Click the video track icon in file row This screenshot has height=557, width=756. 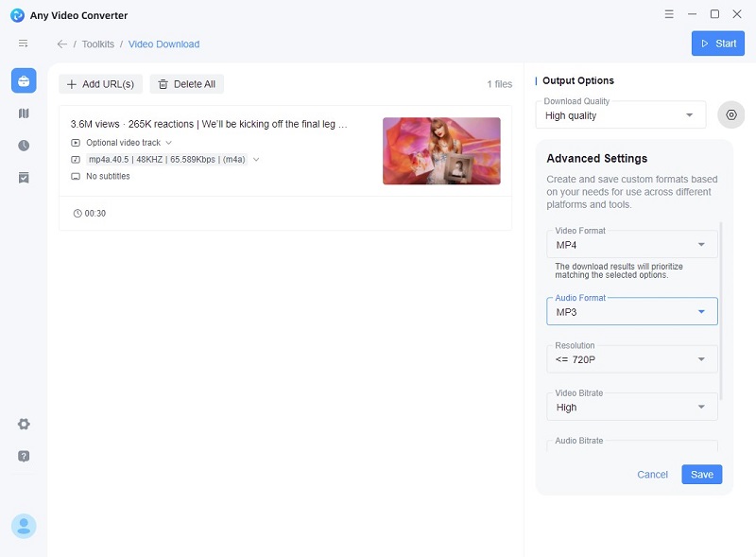[x=76, y=143]
